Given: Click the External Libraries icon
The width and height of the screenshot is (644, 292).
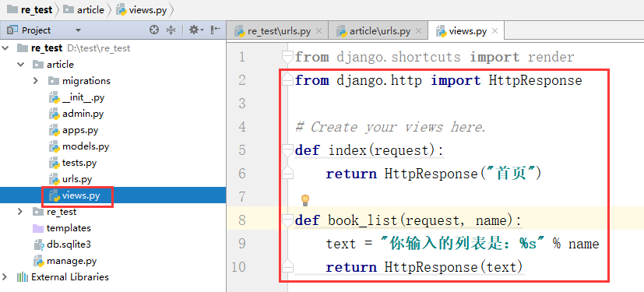Looking at the screenshot, I should (x=22, y=277).
